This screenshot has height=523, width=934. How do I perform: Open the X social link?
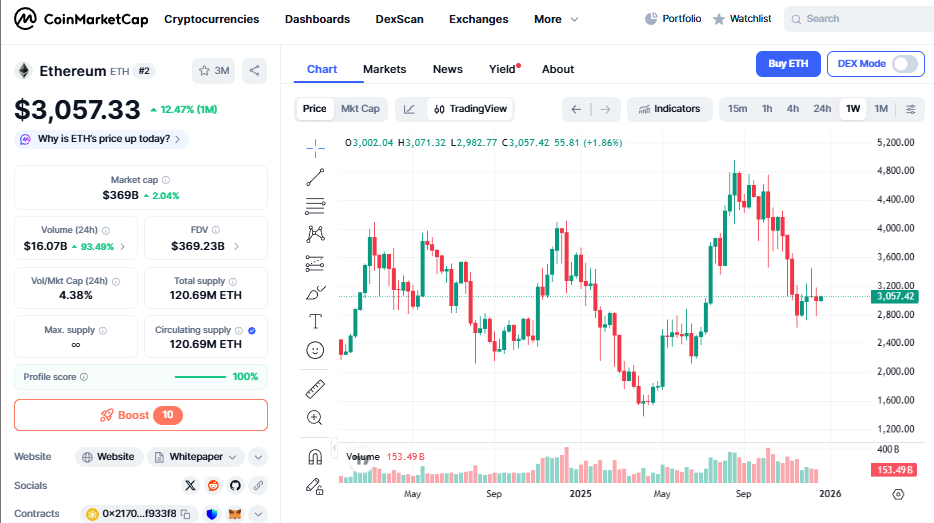tap(190, 485)
